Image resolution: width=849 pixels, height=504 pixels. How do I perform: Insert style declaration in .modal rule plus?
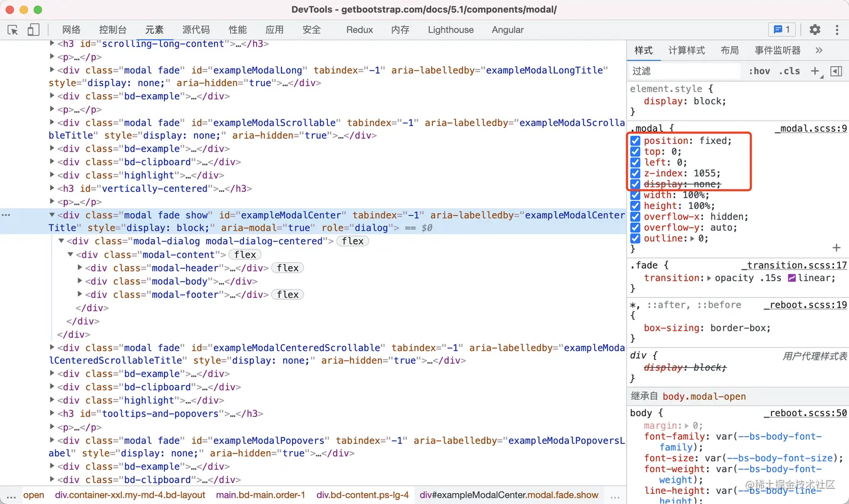click(836, 248)
